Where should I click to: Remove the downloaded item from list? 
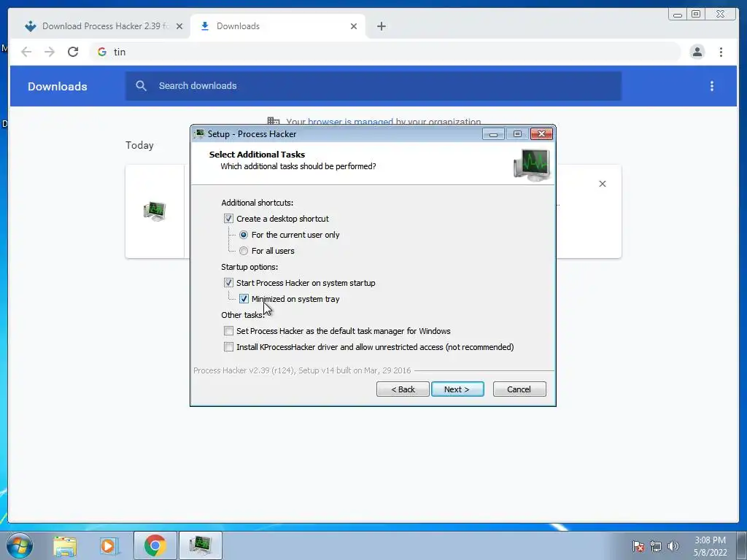(x=602, y=184)
